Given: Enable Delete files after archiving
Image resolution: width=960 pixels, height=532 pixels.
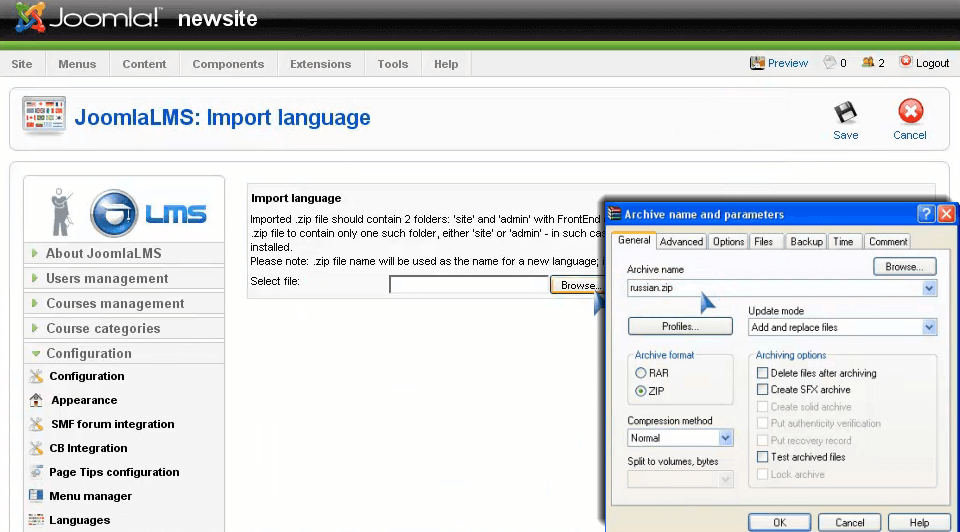Looking at the screenshot, I should (762, 373).
